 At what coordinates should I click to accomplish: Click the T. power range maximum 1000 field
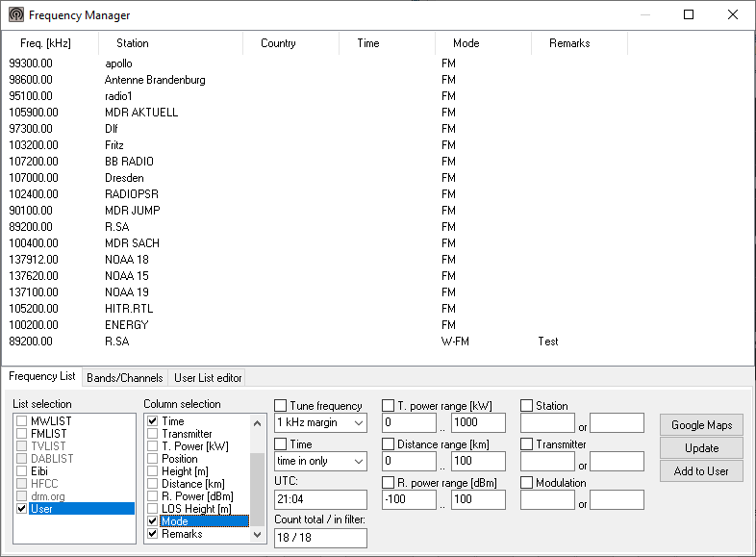click(478, 423)
